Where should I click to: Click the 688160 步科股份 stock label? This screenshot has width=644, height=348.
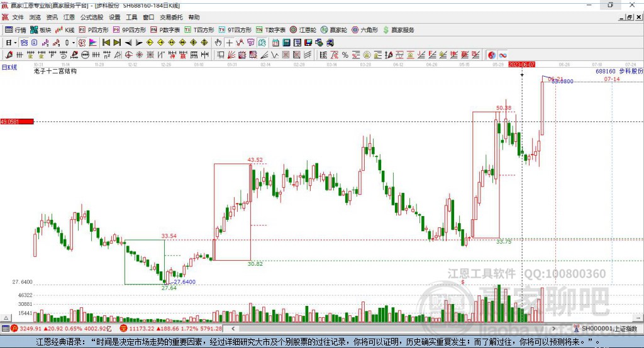(619, 72)
